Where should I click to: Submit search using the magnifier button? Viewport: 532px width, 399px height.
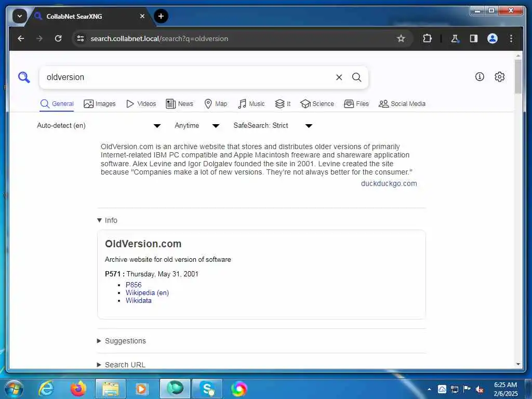tap(356, 77)
